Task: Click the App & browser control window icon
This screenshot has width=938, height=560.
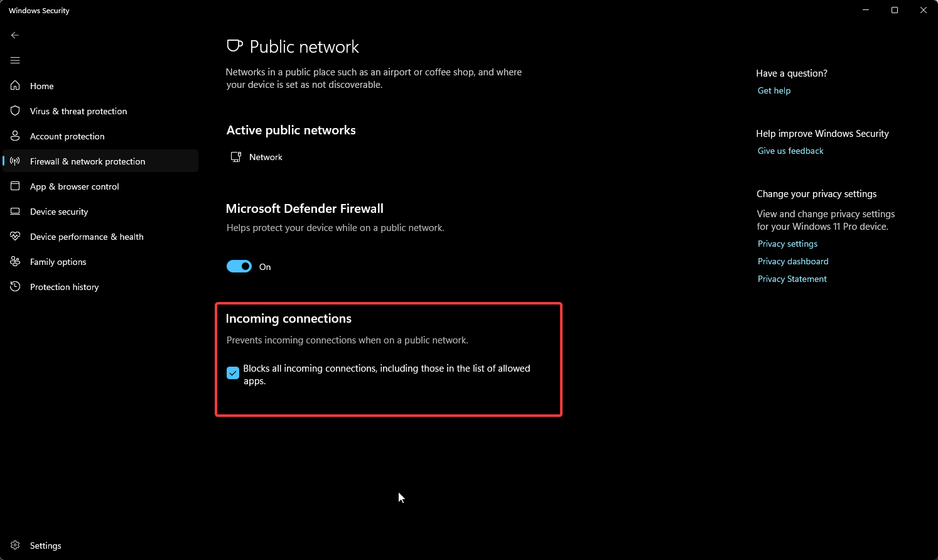Action: pyautogui.click(x=15, y=186)
